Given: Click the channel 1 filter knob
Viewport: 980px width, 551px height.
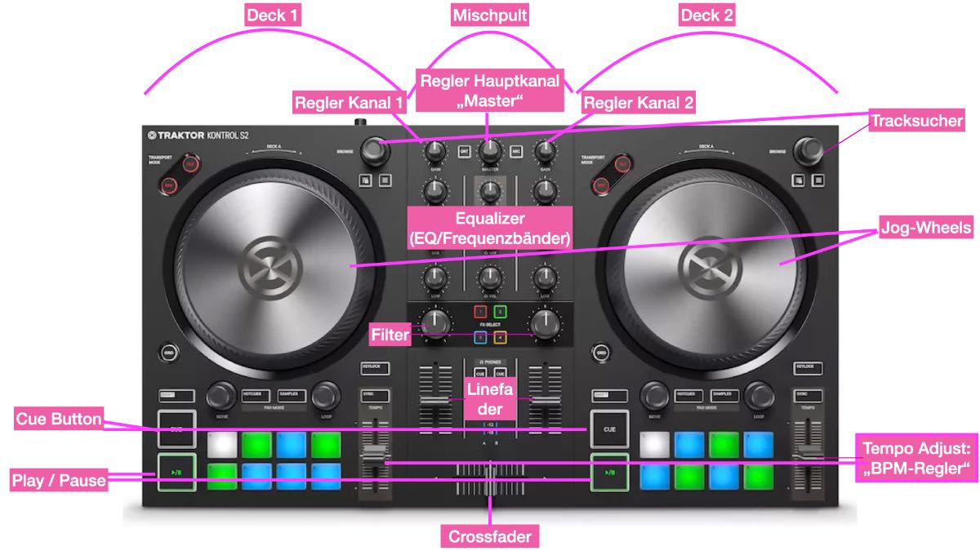Looking at the screenshot, I should click(437, 323).
